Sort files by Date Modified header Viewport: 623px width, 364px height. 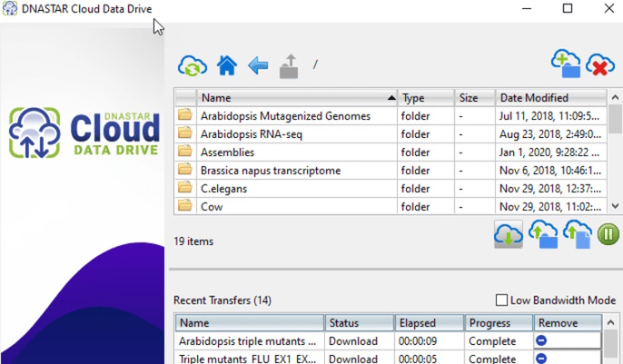click(x=550, y=98)
